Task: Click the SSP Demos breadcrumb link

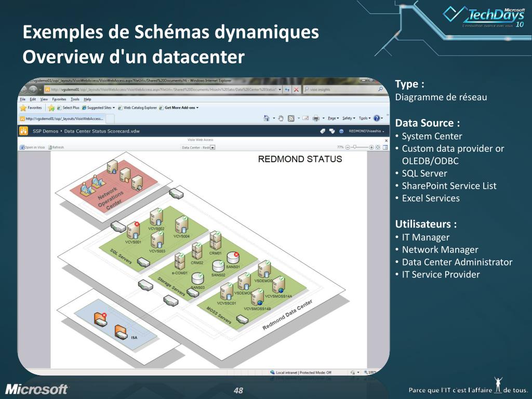Action: coord(46,131)
